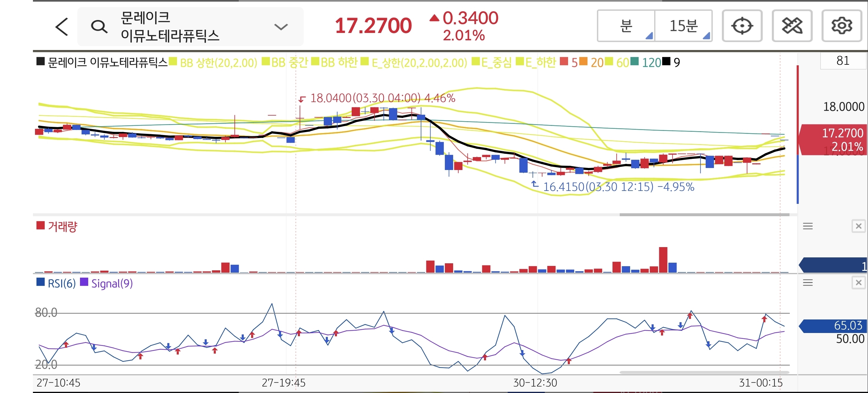The width and height of the screenshot is (868, 393).
Task: Tap the back arrow icon
Action: [62, 27]
